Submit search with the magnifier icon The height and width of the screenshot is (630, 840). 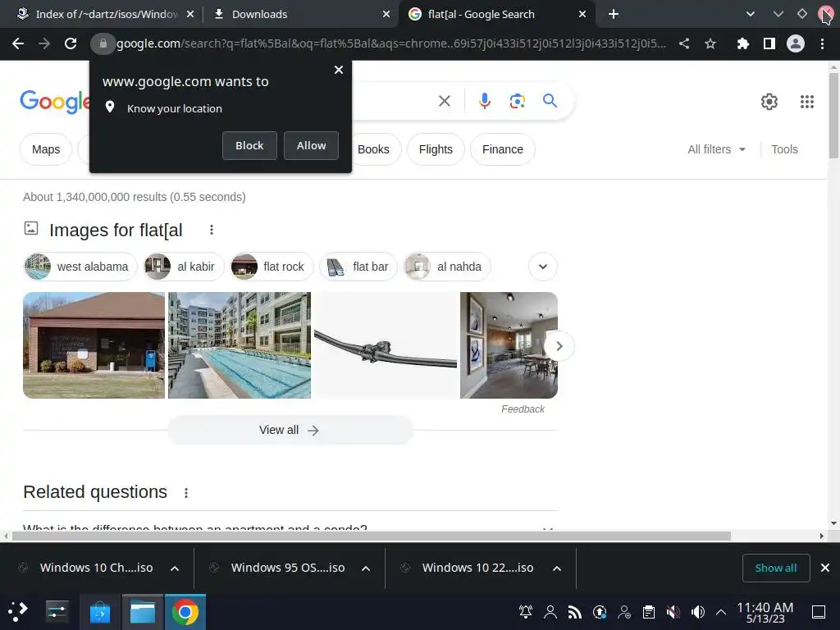click(x=550, y=101)
